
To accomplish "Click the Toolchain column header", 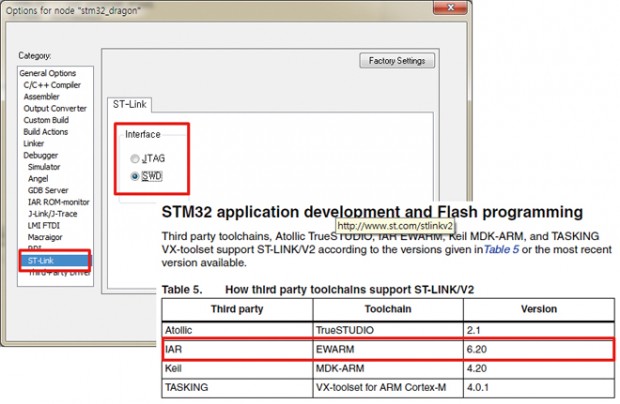I will (388, 309).
